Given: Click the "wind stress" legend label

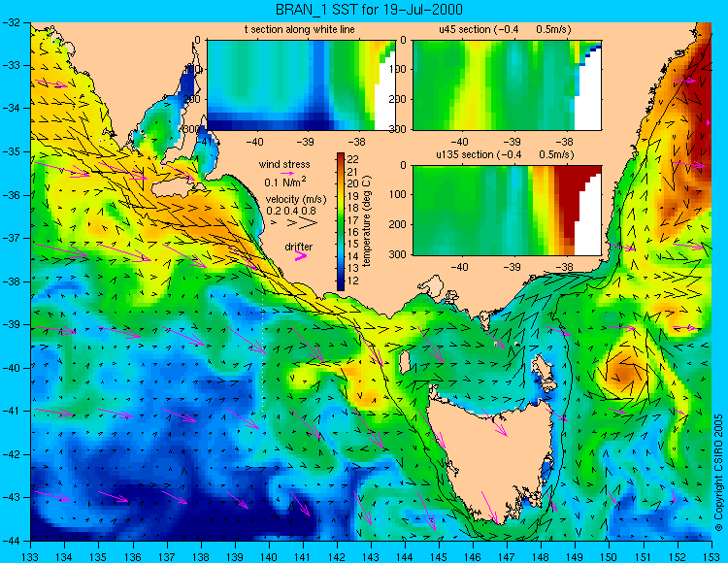Looking at the screenshot, I should pyautogui.click(x=284, y=164).
